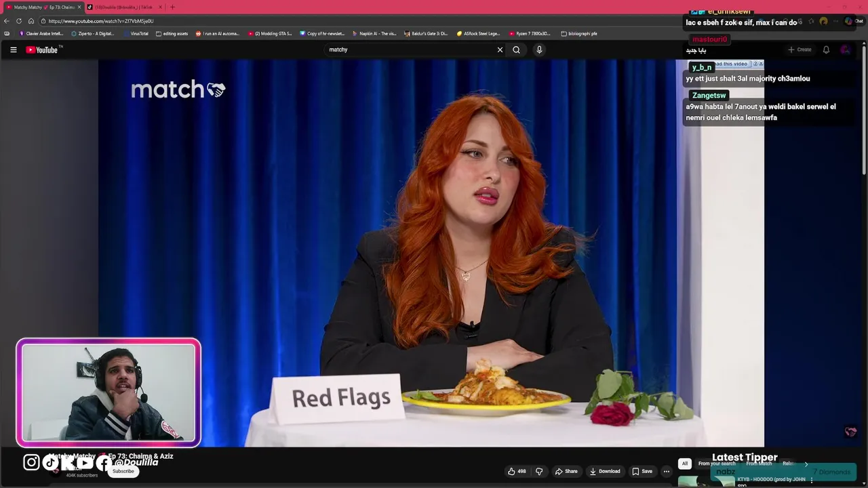The width and height of the screenshot is (868, 488).
Task: Share the video
Action: click(x=566, y=471)
